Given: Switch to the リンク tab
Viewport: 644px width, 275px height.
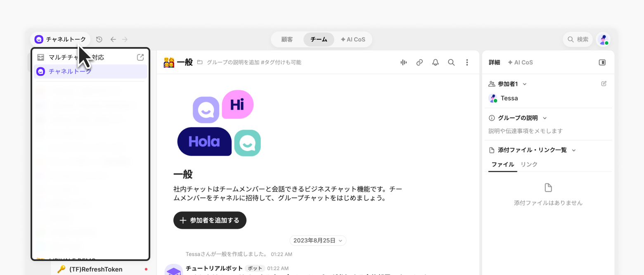Looking at the screenshot, I should (x=529, y=164).
